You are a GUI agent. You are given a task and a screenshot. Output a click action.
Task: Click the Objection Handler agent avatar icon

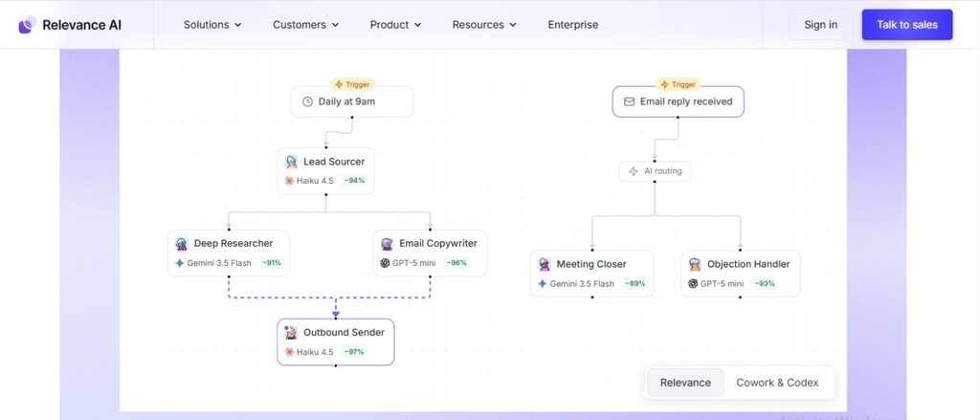coord(695,264)
